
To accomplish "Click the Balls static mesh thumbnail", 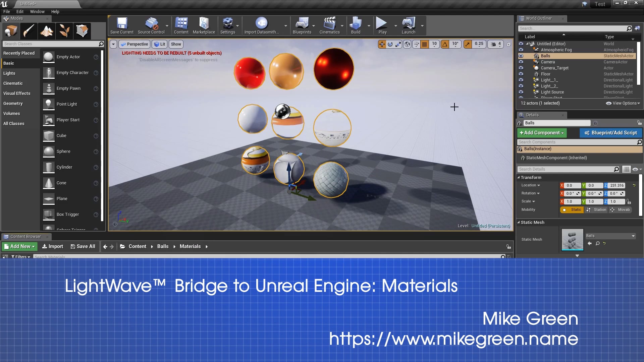I will [572, 240].
